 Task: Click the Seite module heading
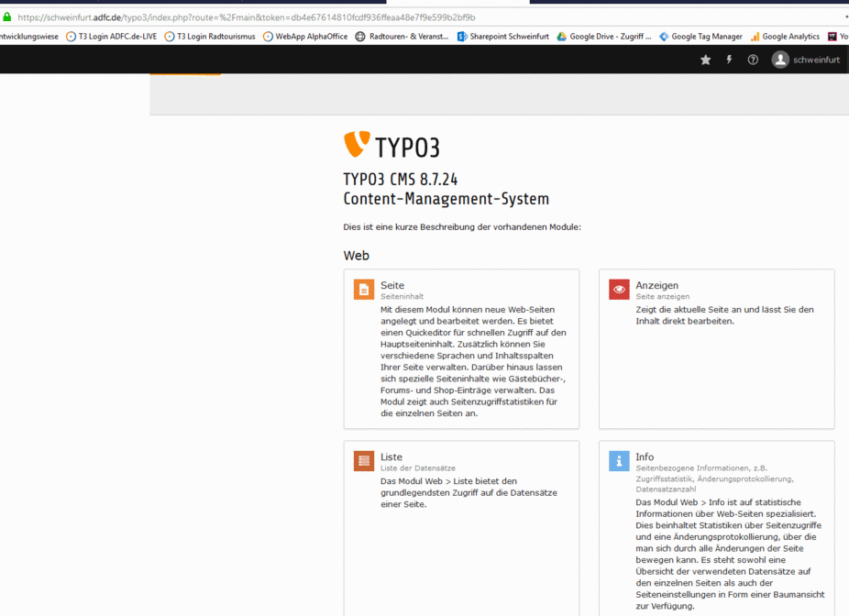tap(392, 285)
